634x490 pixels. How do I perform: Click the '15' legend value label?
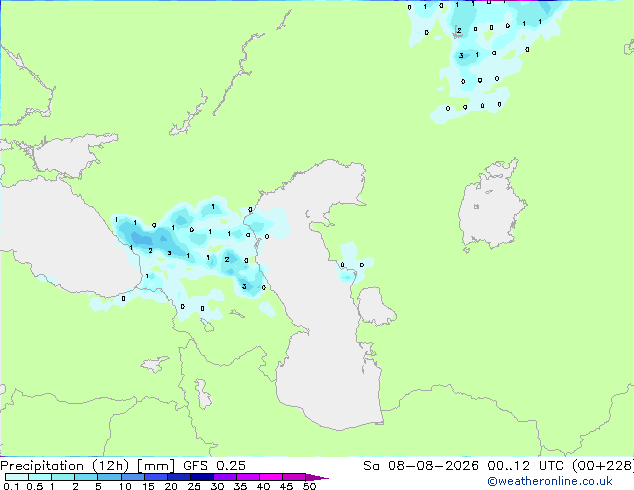pyautogui.click(x=148, y=486)
